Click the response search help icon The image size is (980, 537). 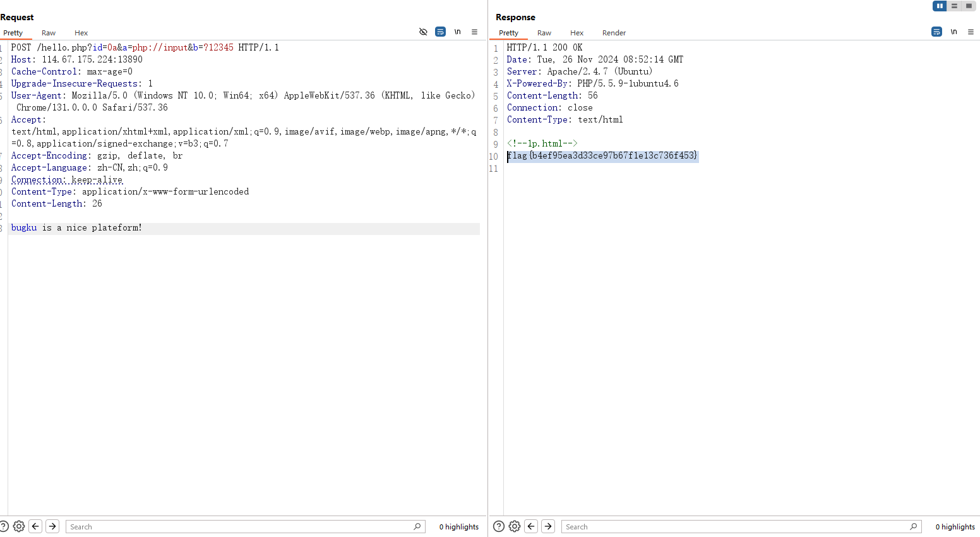click(499, 526)
